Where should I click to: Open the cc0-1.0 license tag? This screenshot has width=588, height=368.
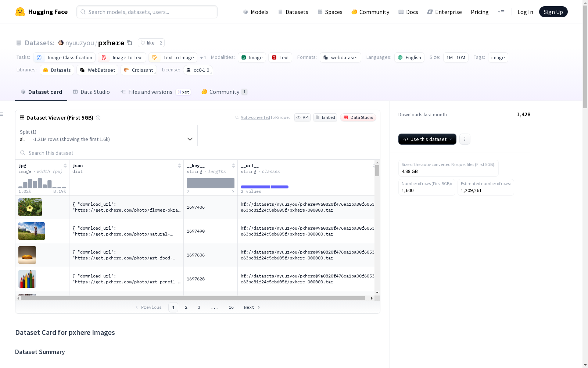pos(198,70)
